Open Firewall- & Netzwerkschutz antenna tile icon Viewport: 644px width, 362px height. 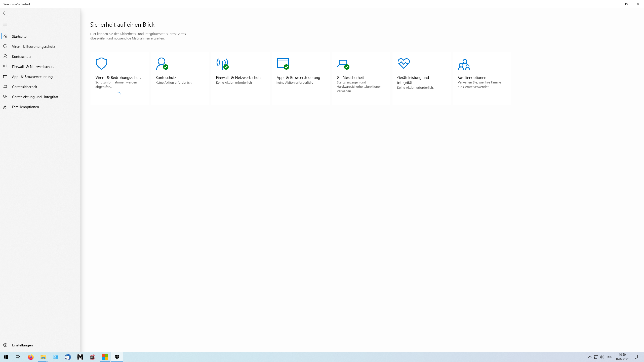pyautogui.click(x=222, y=64)
